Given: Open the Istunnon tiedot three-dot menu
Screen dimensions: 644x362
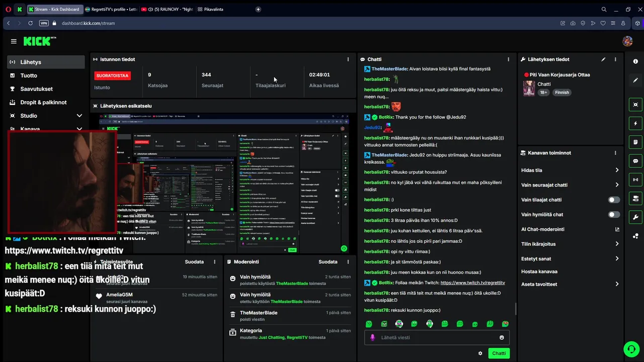Looking at the screenshot, I should 348,59.
